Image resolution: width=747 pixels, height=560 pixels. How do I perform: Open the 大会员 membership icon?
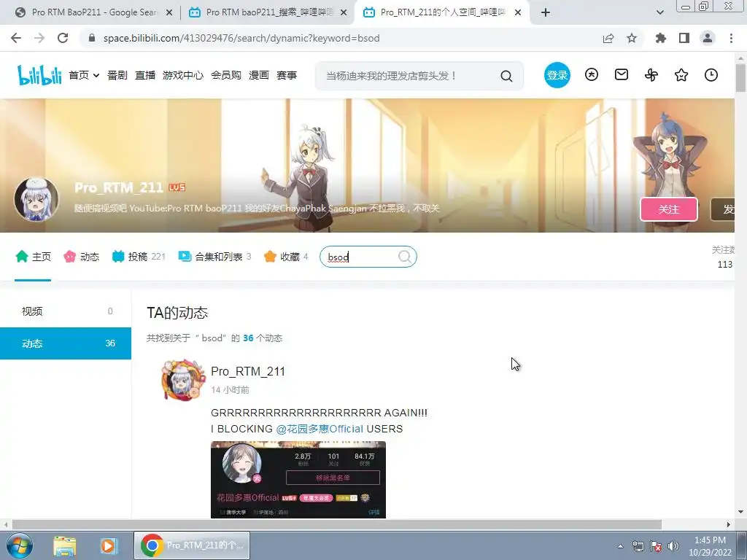pos(591,75)
